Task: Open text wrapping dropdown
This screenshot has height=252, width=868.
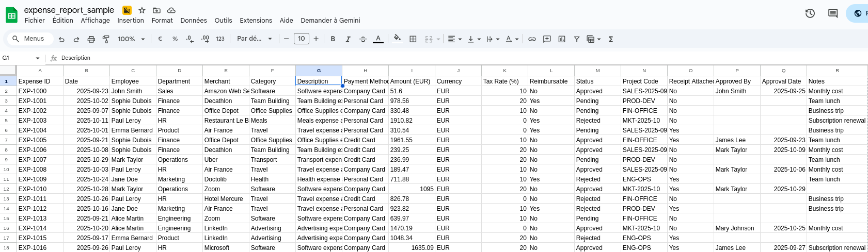Action: click(x=493, y=39)
